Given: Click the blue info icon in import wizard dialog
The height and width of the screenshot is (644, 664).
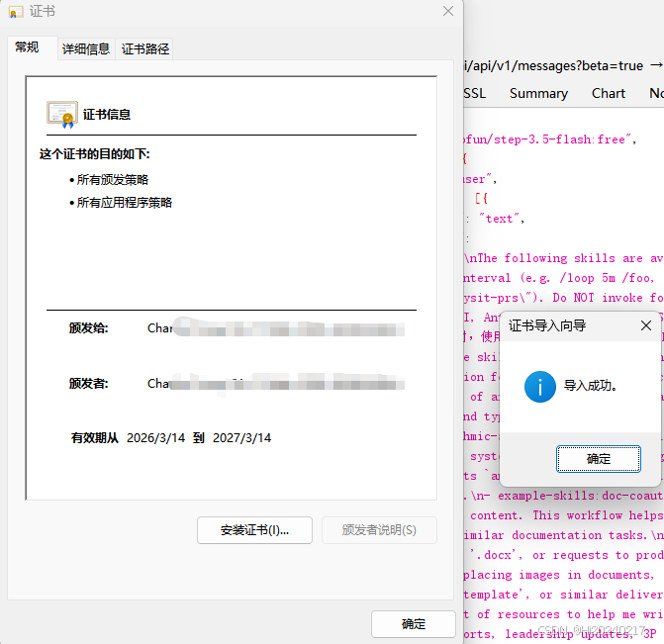Looking at the screenshot, I should coord(540,387).
